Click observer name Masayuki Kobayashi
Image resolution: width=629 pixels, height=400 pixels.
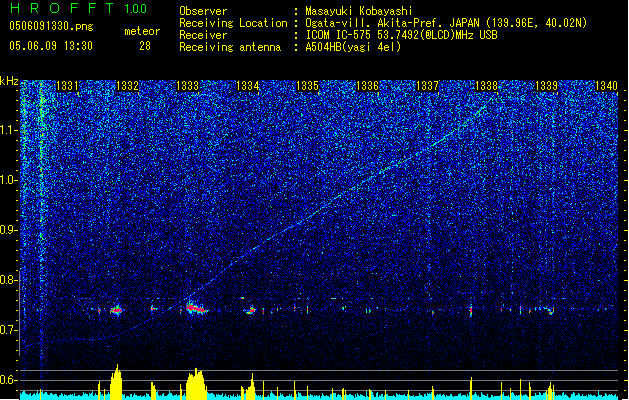pos(359,11)
